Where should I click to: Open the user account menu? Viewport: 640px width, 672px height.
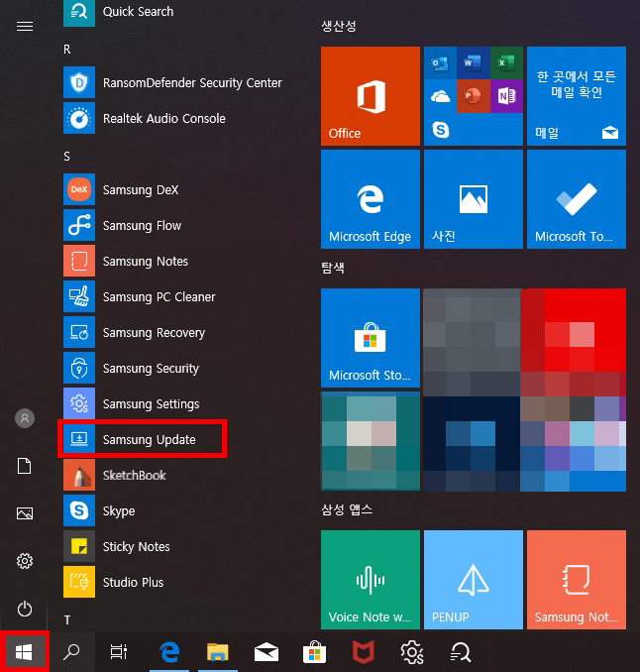tap(25, 418)
